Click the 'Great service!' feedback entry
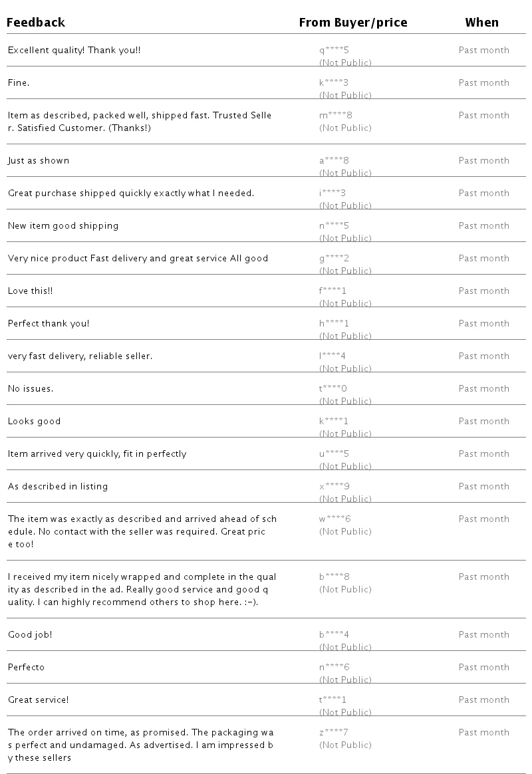 [x=38, y=700]
